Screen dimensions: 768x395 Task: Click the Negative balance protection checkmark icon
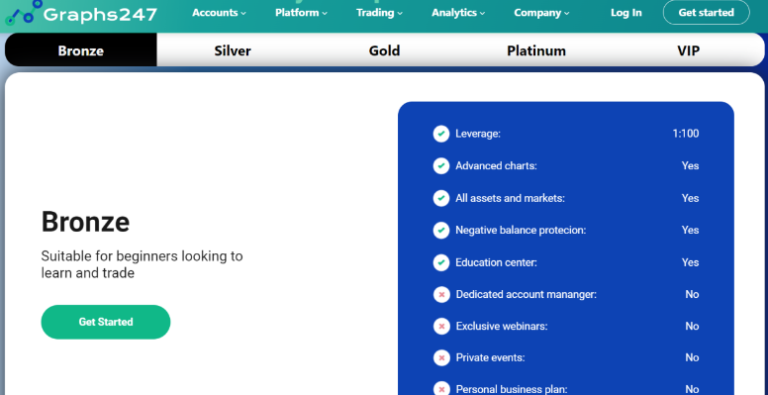point(441,230)
